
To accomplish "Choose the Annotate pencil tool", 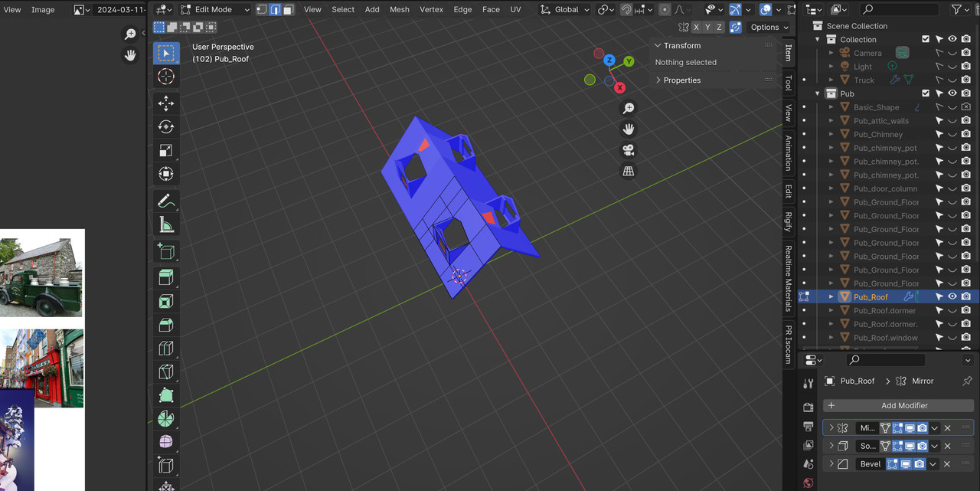I will tap(166, 201).
